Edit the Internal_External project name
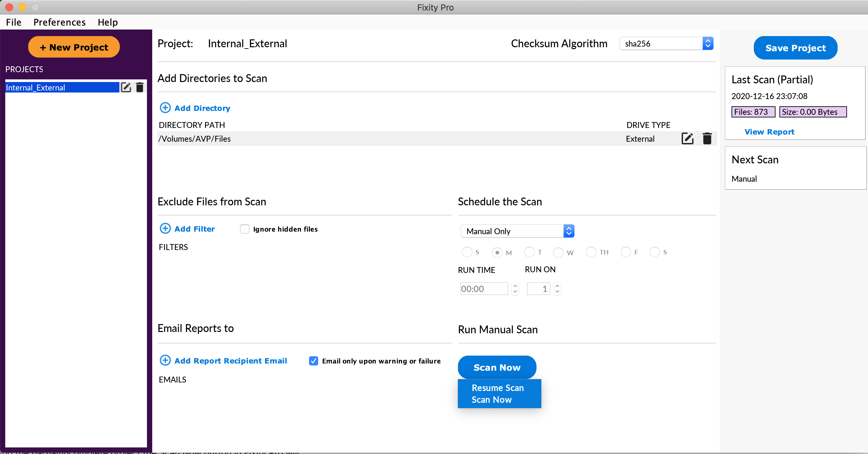Screen dimensions: 868x454 tap(126, 87)
